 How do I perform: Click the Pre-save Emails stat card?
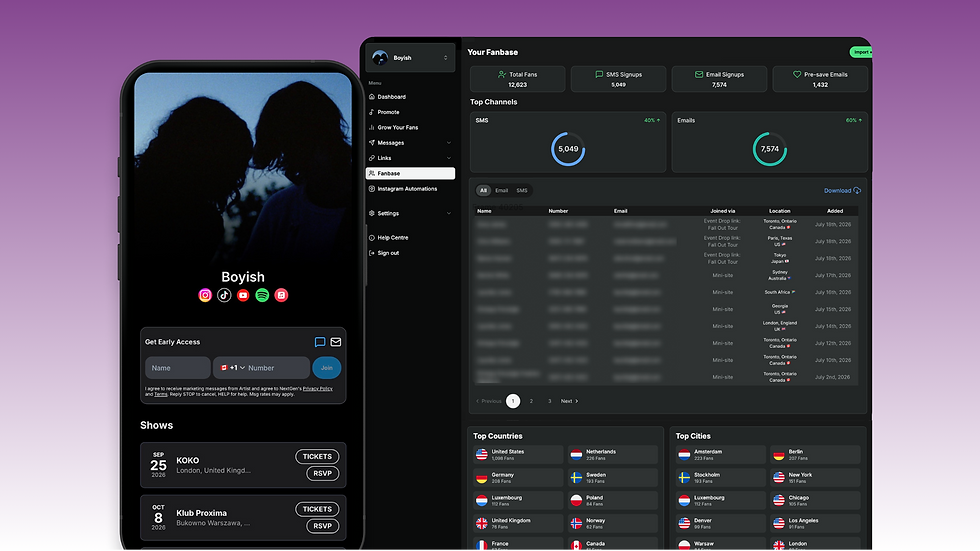820,79
